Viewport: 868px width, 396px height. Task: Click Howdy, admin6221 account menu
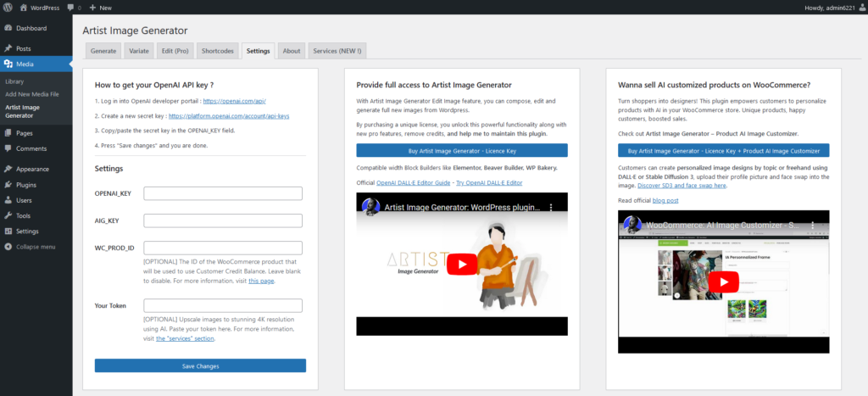click(834, 8)
